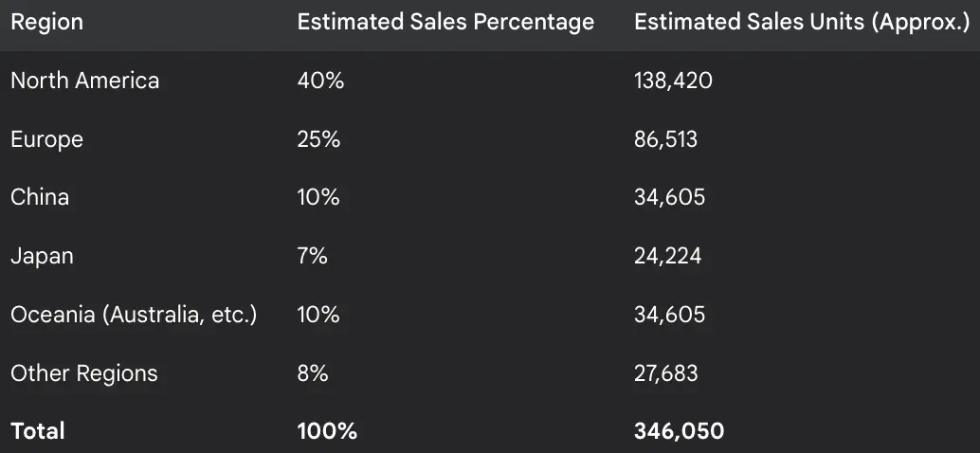Click China's 34,605 units value
The image size is (980, 453).
[669, 197]
